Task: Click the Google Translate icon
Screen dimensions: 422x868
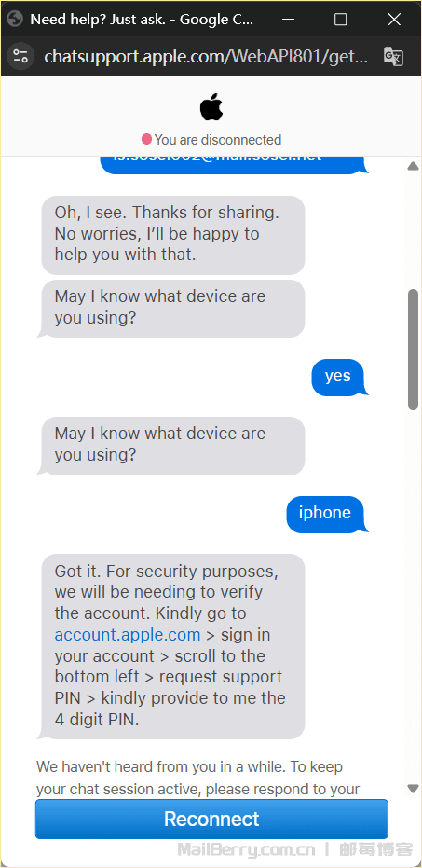Action: click(393, 57)
